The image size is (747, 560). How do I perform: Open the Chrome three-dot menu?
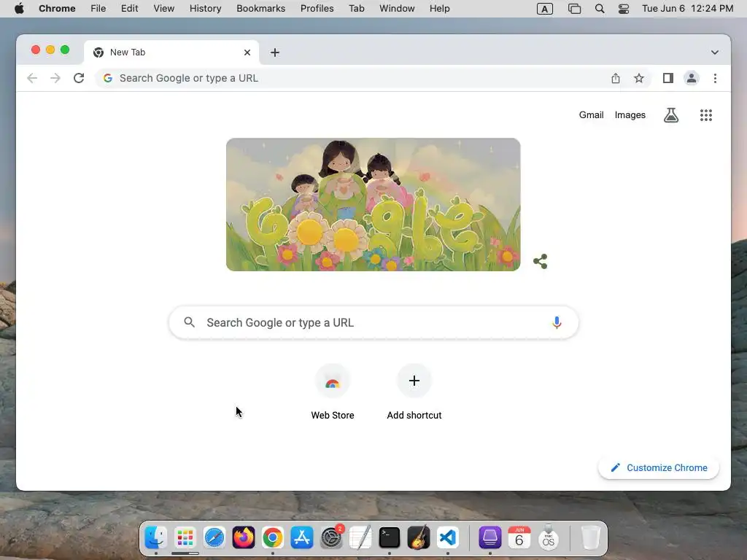pyautogui.click(x=715, y=78)
